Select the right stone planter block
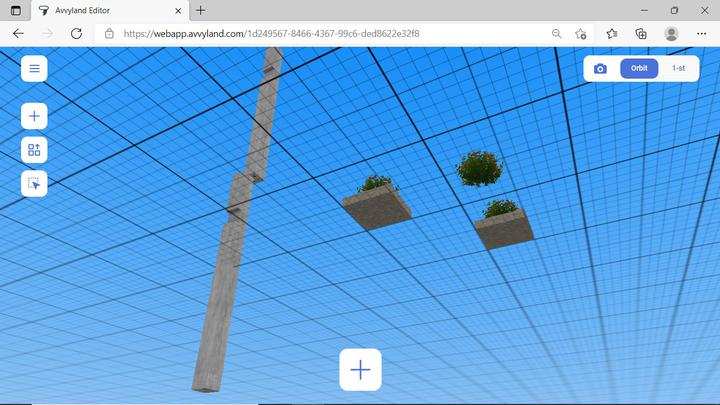Image resolution: width=720 pixels, height=405 pixels. click(504, 229)
